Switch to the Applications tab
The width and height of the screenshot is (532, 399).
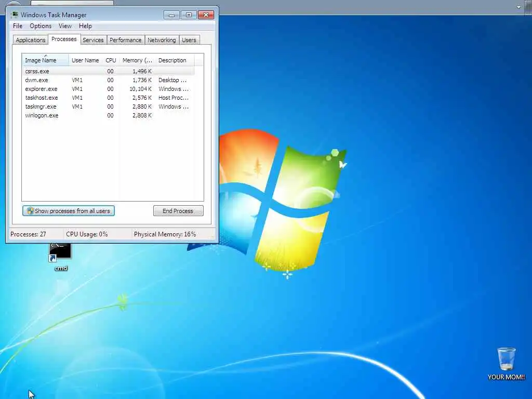tap(31, 40)
